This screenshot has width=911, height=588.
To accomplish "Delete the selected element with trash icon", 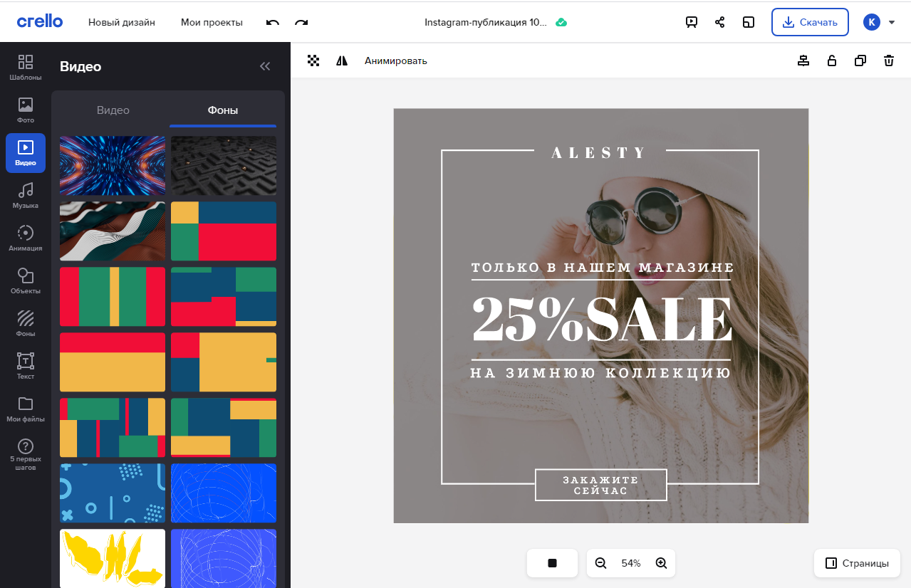I will coord(889,61).
